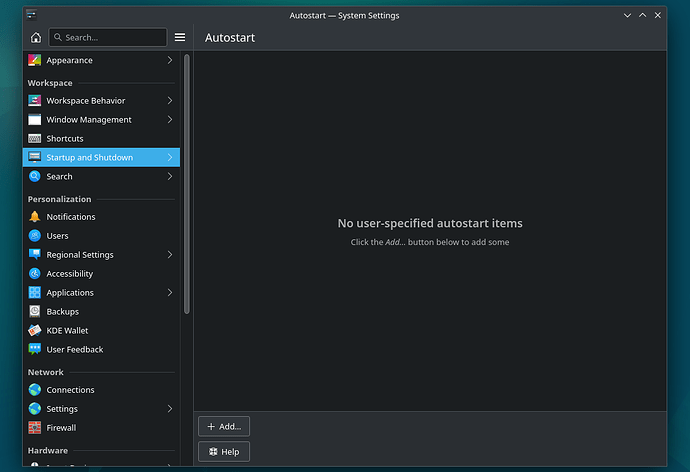Screen dimensions: 690x472
Task: Click the Add... button
Action: click(x=224, y=426)
